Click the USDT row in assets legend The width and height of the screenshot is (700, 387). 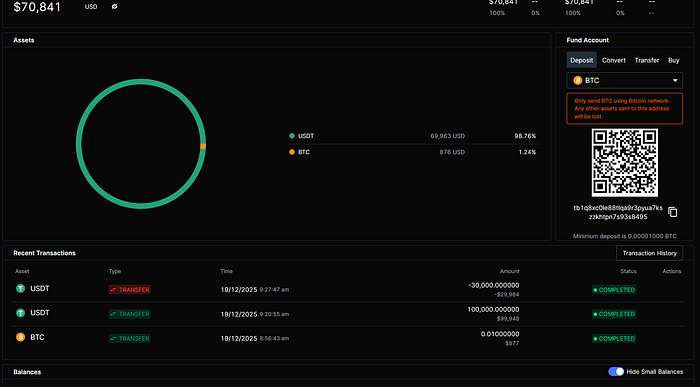(412, 136)
